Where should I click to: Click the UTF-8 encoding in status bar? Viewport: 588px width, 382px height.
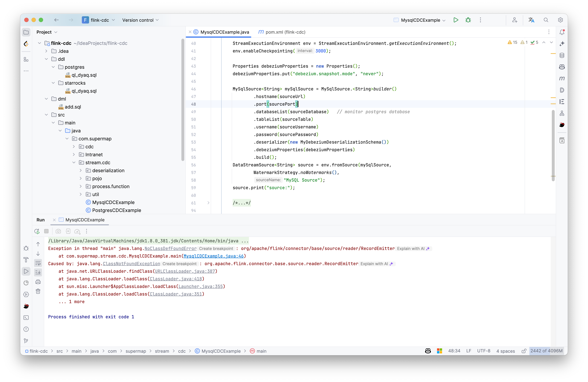pyautogui.click(x=484, y=351)
